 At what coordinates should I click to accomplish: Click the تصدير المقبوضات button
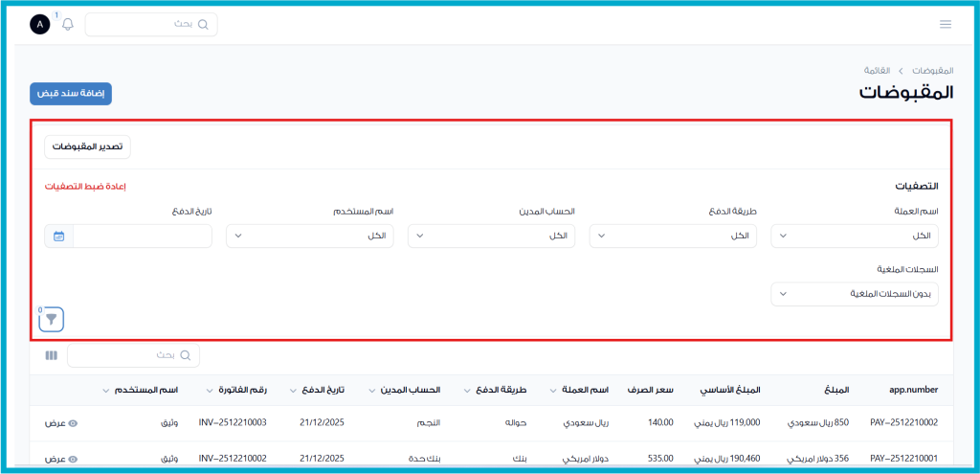[87, 147]
